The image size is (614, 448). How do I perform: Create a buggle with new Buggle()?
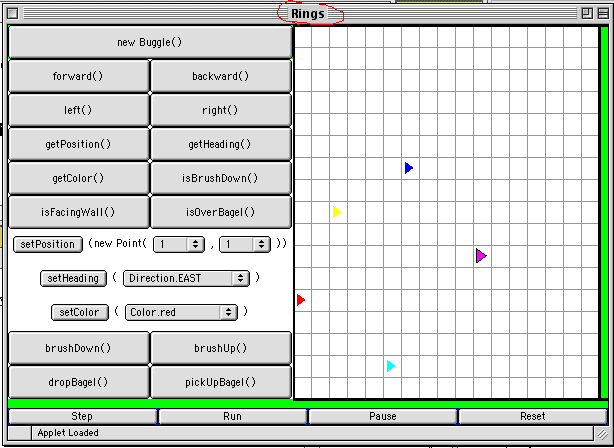[150, 42]
